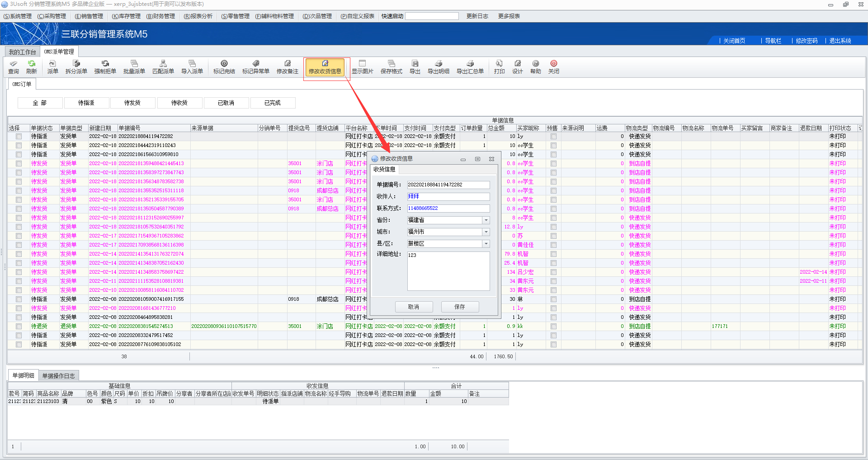Click the 帮助 help icon

click(x=536, y=67)
